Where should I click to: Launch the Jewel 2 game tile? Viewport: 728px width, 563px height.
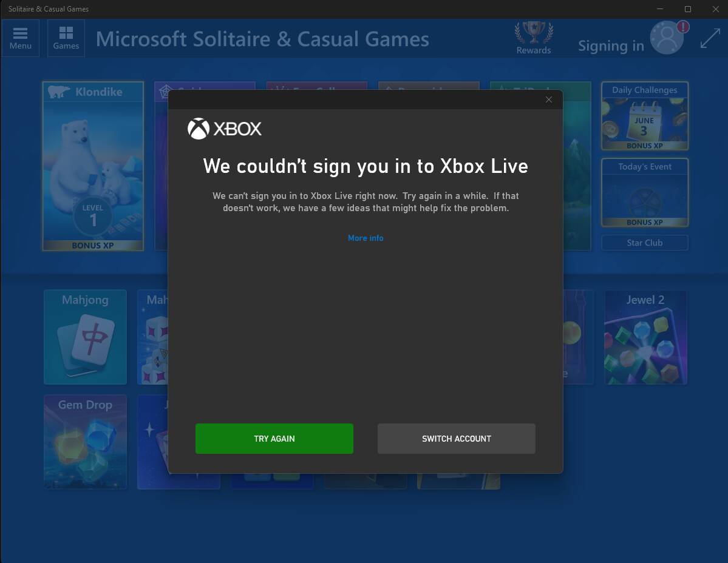[x=645, y=337]
